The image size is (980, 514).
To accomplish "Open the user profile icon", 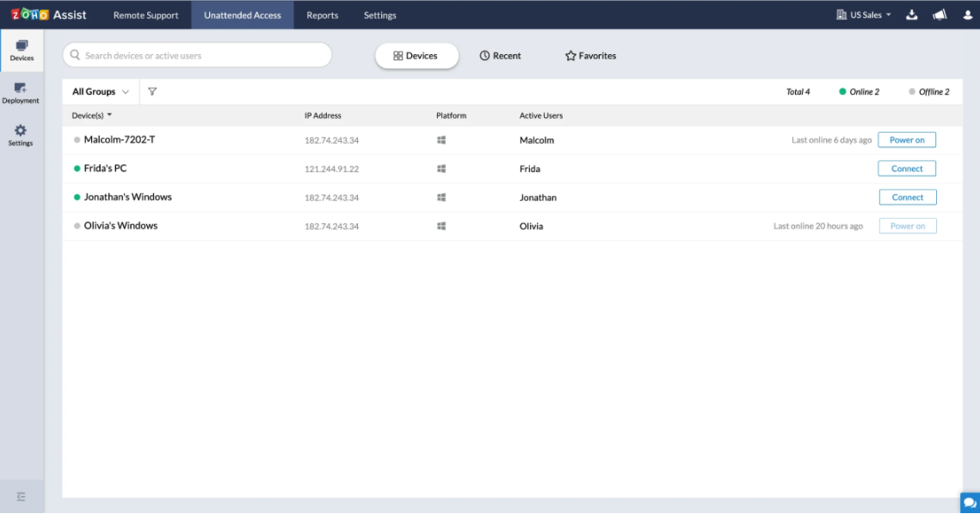I will pos(967,15).
